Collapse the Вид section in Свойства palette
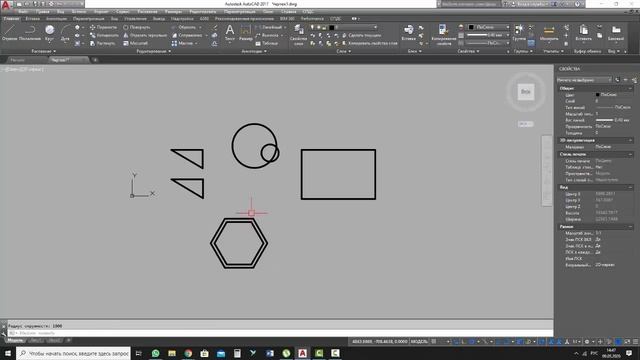 point(630,187)
